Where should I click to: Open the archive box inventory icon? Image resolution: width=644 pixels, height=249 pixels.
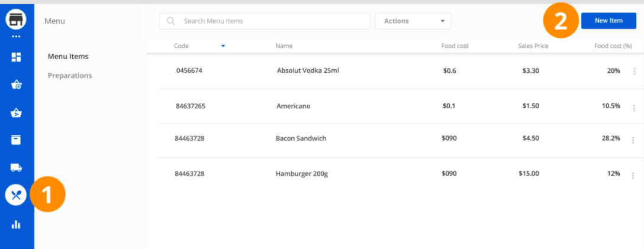tap(17, 140)
